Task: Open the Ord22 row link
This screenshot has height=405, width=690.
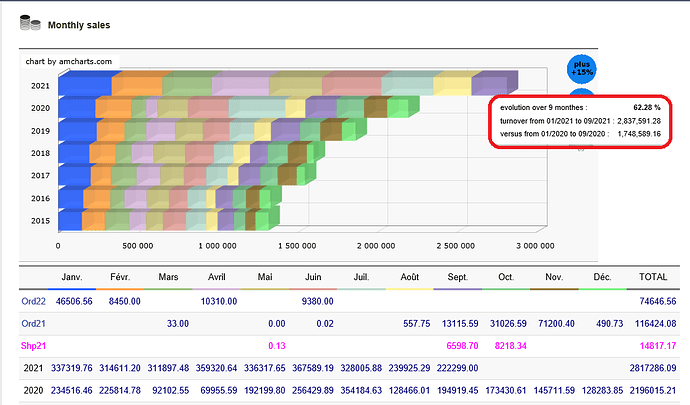Action: 33,302
